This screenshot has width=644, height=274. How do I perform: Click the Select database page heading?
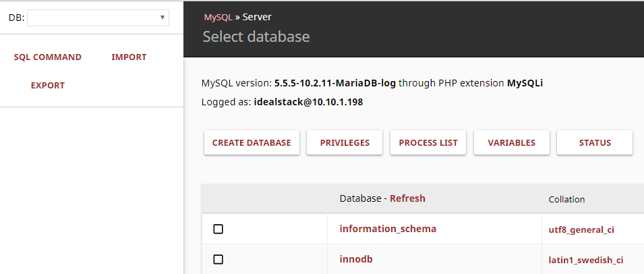256,36
